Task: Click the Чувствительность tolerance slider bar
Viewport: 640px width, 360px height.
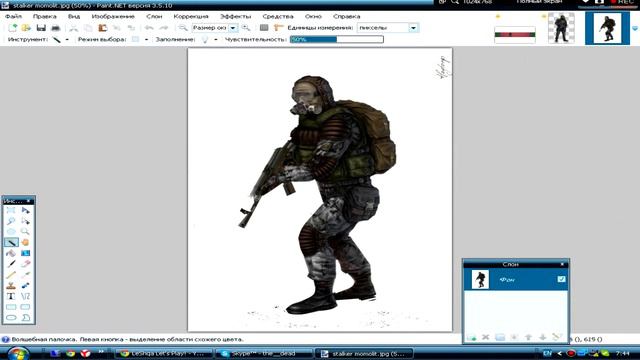Action: click(x=337, y=39)
